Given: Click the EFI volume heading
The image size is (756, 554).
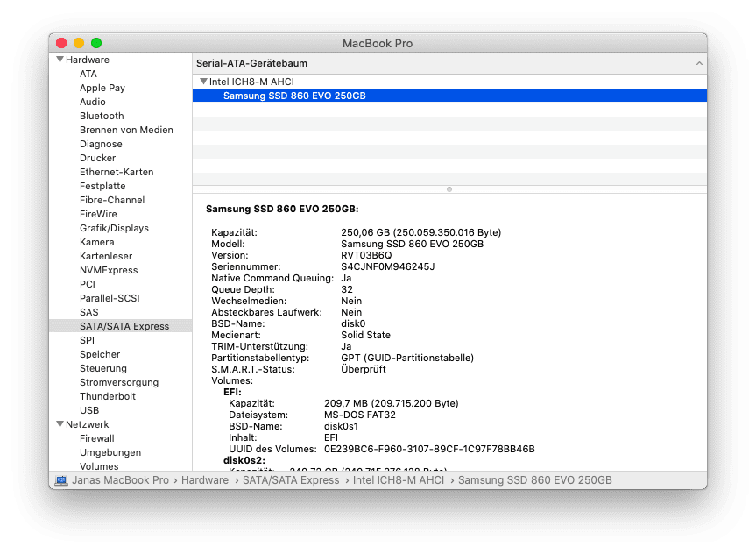Looking at the screenshot, I should (x=232, y=393).
